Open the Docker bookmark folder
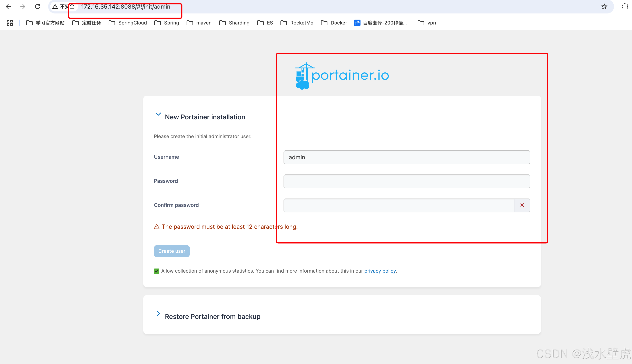The height and width of the screenshot is (364, 632). tap(334, 23)
